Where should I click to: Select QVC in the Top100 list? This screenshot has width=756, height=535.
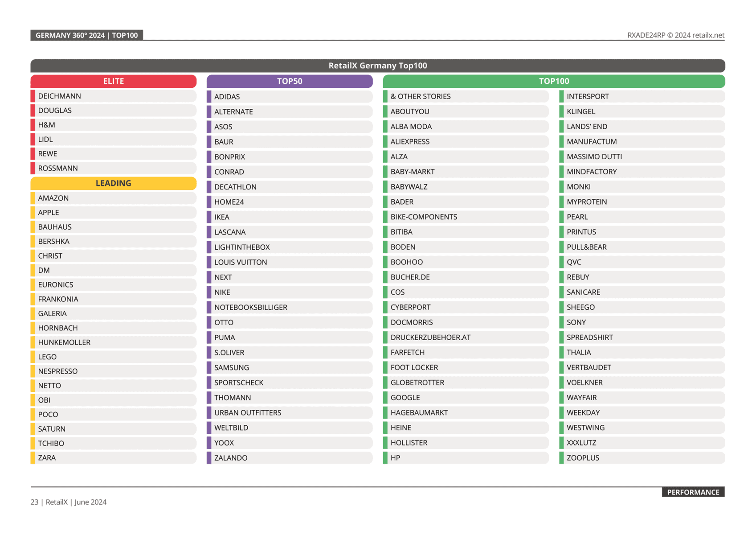tap(642, 262)
